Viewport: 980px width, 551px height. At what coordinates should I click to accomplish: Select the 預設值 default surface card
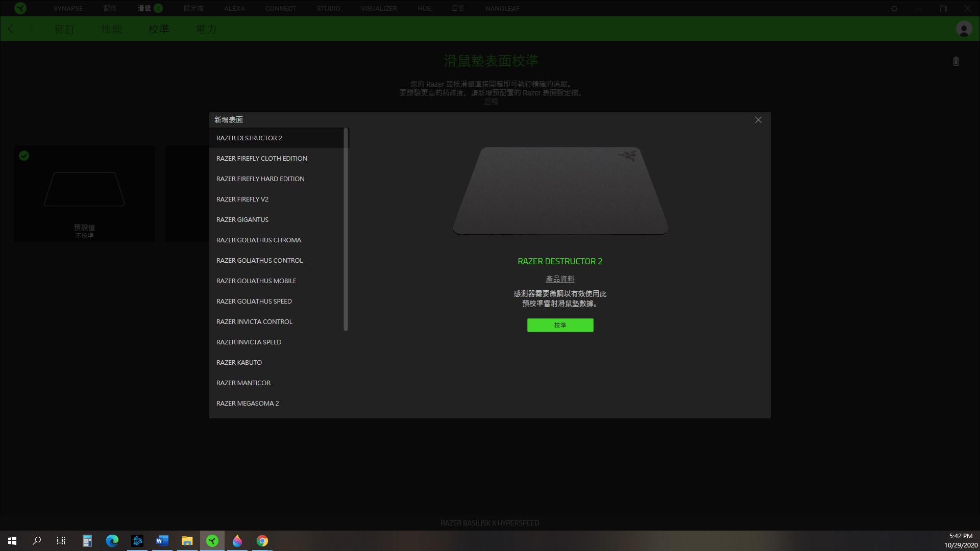[84, 194]
